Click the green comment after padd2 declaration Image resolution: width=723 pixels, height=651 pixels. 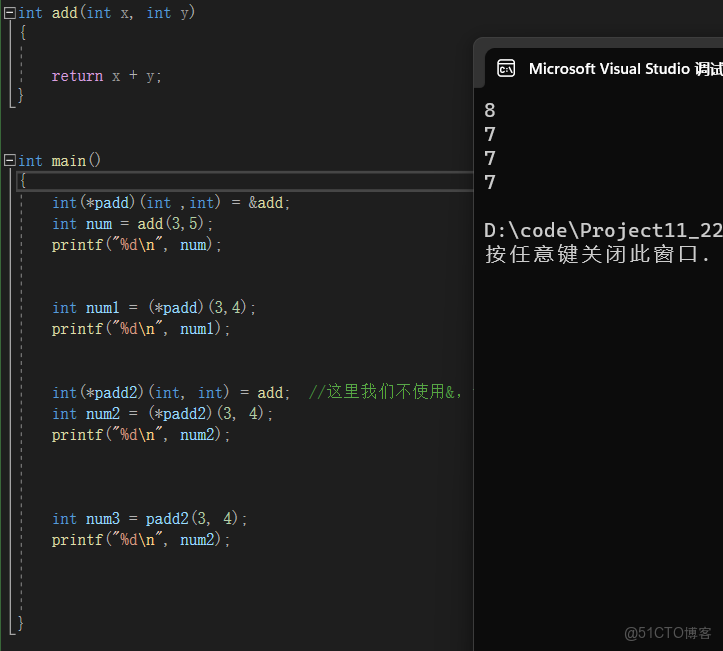tap(385, 392)
